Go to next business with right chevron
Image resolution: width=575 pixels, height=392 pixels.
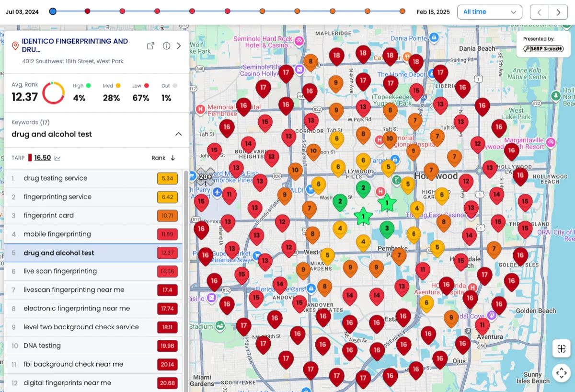click(179, 46)
